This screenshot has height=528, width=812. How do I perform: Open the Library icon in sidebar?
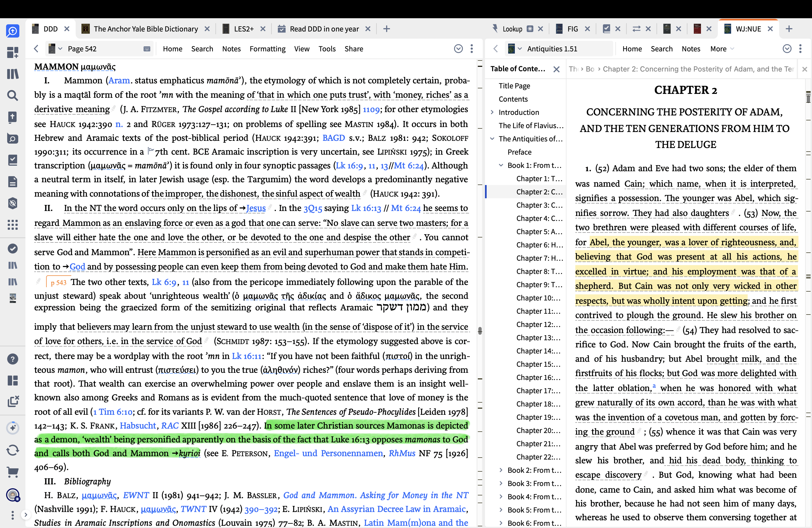point(13,74)
